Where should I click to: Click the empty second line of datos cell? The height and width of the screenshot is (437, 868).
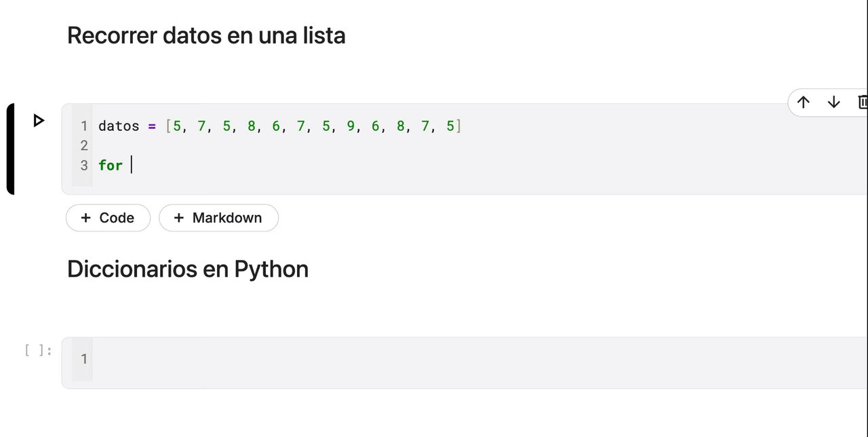click(x=271, y=145)
